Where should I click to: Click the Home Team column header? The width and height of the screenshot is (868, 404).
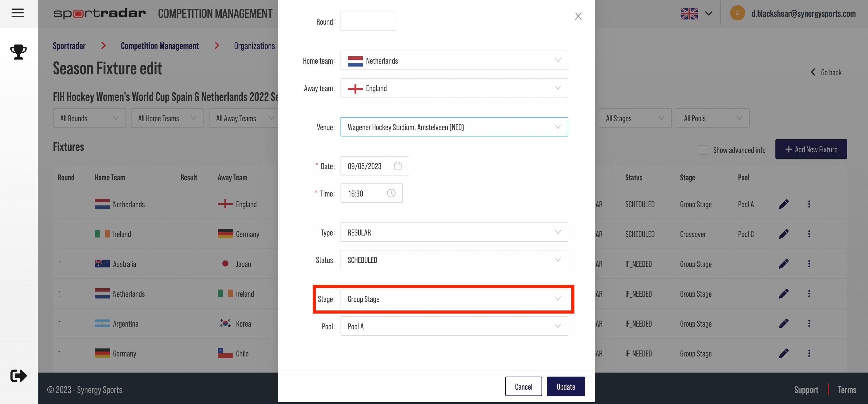[x=110, y=178]
